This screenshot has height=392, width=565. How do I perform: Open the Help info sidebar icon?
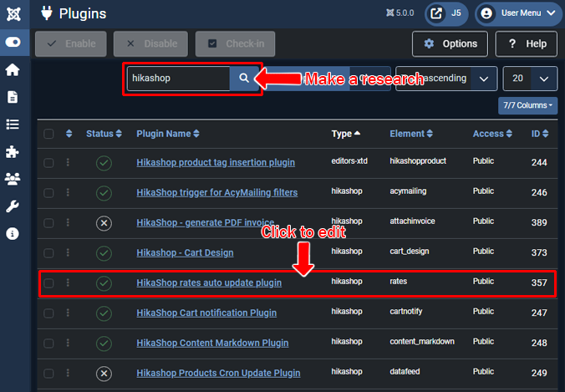[13, 234]
